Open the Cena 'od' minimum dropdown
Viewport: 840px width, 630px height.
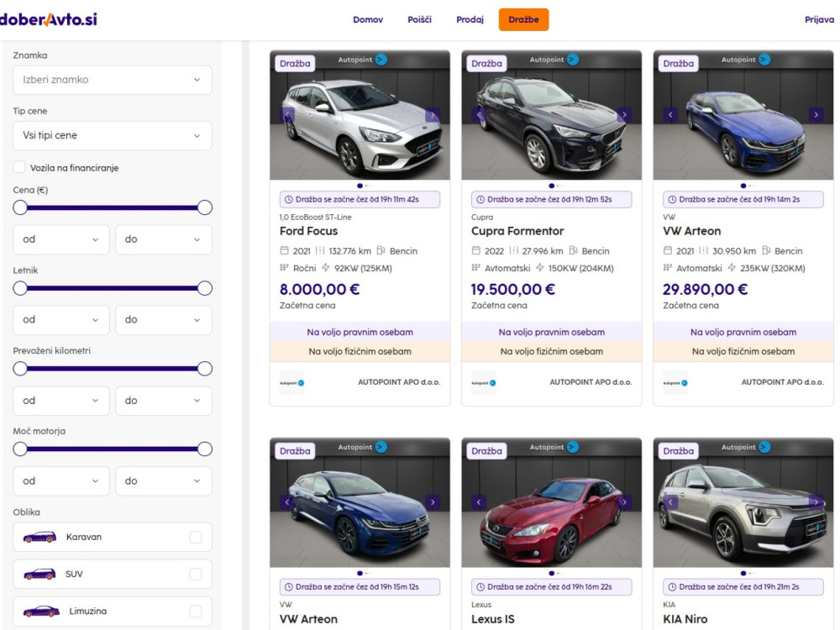(61, 239)
